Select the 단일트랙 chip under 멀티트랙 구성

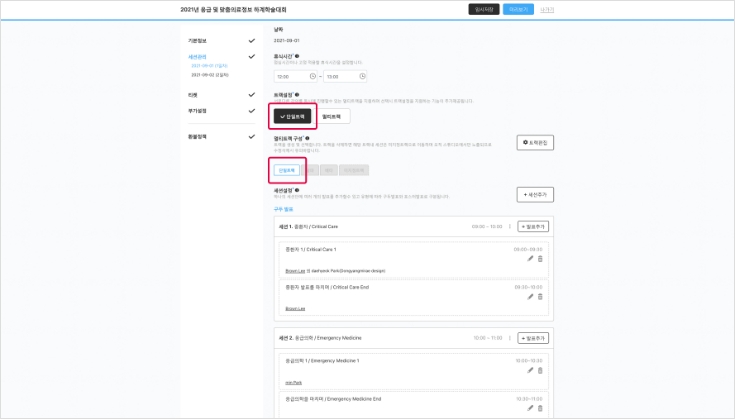(x=286, y=171)
